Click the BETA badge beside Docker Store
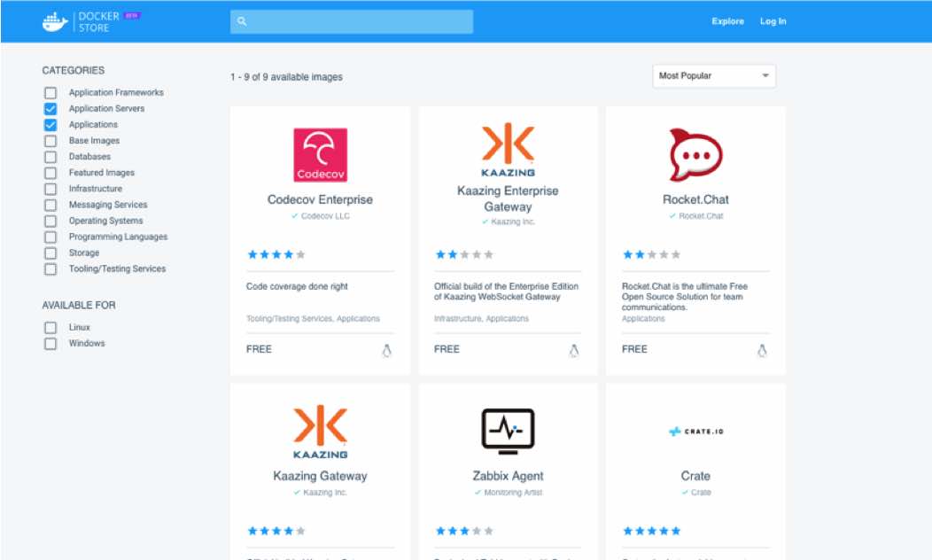This screenshot has height=560, width=932. tap(132, 15)
